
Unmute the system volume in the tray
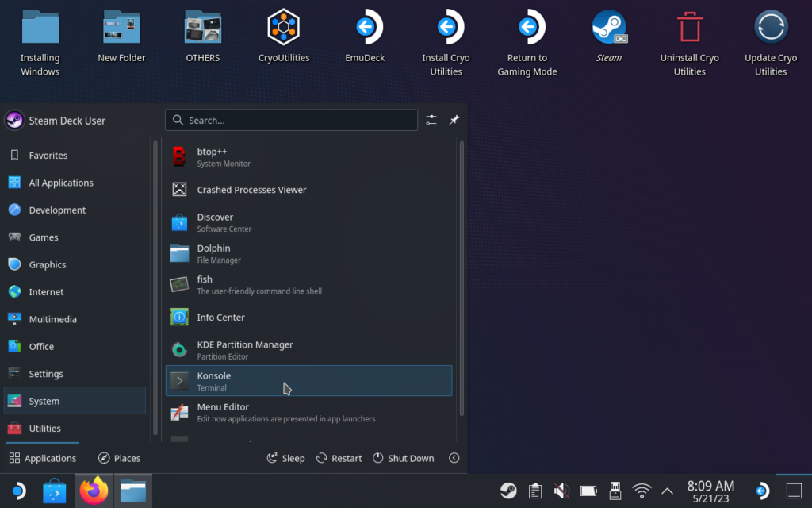[x=561, y=491]
